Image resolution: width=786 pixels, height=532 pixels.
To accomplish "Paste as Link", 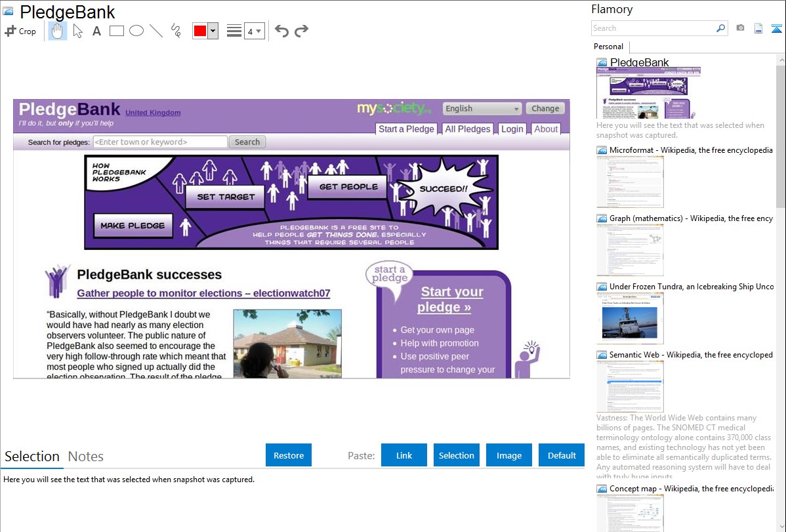I will (x=404, y=455).
